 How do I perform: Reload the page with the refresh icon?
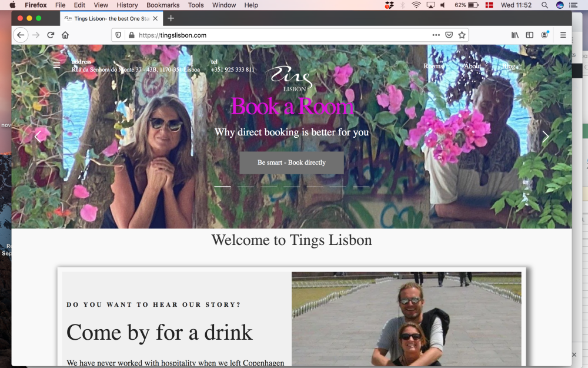click(51, 35)
